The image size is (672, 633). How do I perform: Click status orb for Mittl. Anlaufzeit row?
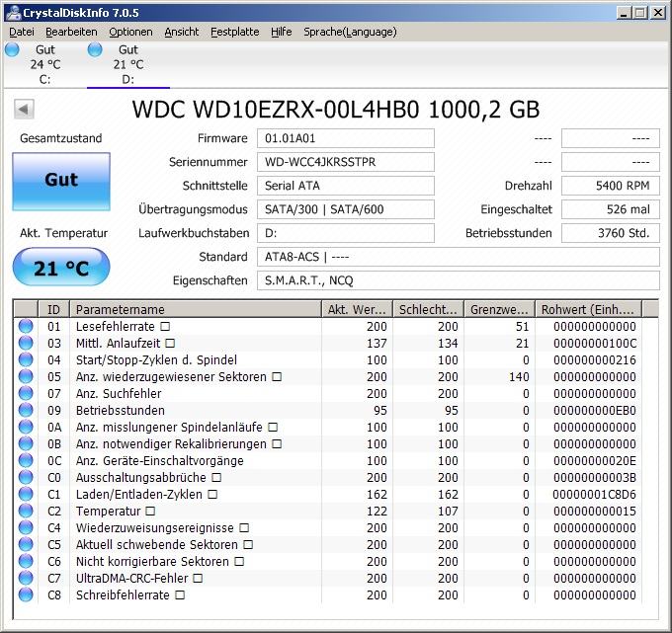26,343
